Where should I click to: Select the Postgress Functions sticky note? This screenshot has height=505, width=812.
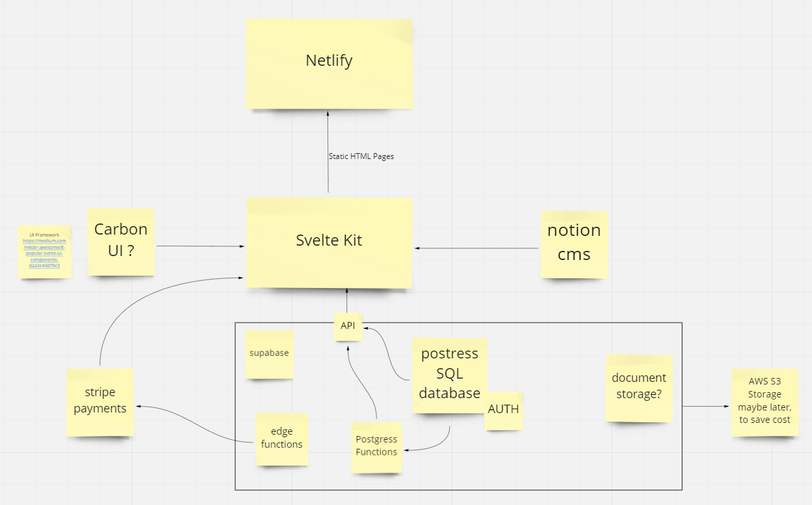point(376,447)
